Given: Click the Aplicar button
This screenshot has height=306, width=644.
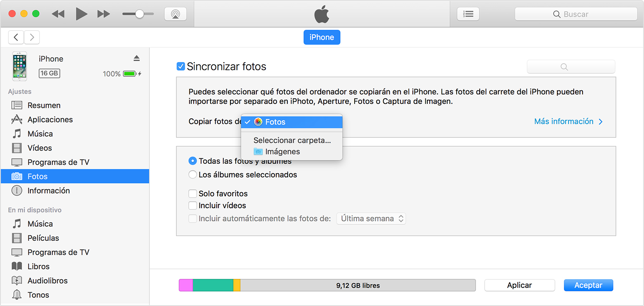Looking at the screenshot, I should [x=519, y=285].
